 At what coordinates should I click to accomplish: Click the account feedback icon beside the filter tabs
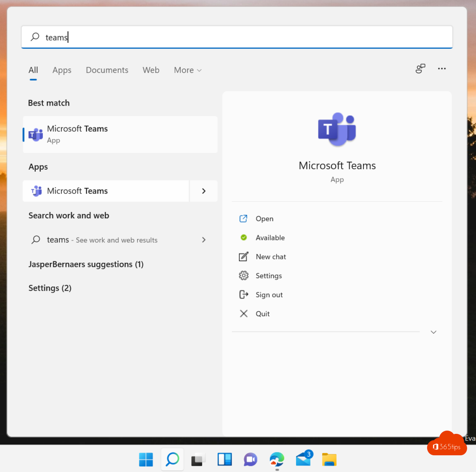[x=420, y=69]
